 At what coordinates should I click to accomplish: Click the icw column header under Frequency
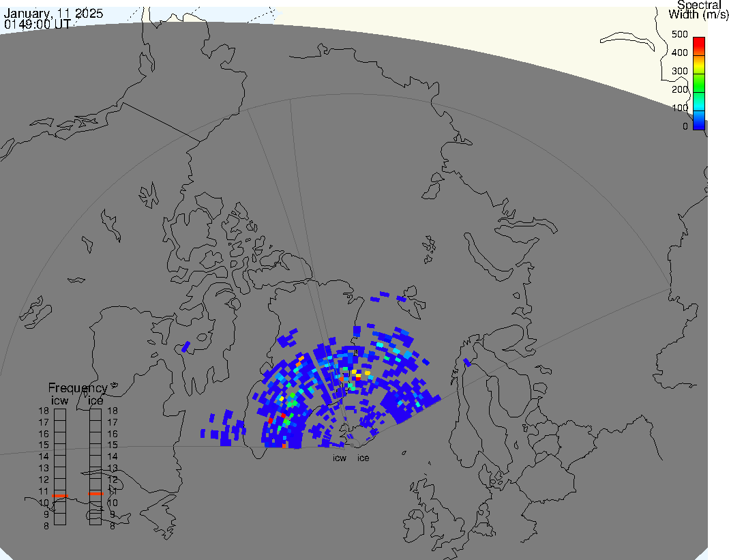click(60, 400)
